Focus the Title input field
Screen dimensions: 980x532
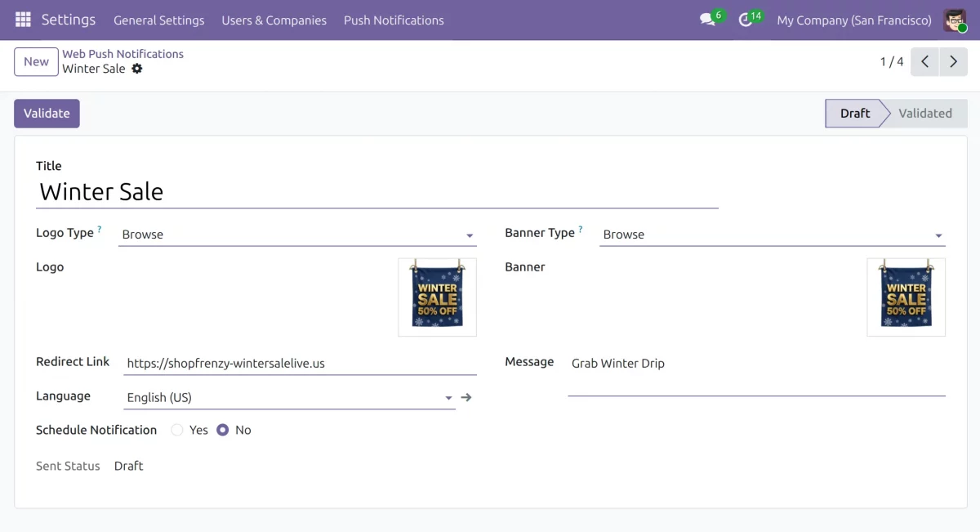click(x=377, y=192)
